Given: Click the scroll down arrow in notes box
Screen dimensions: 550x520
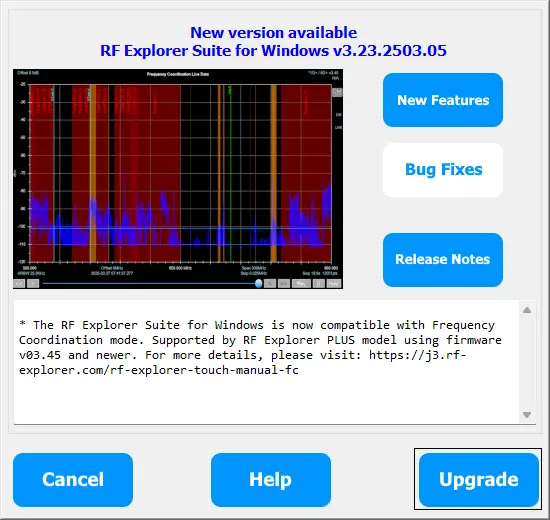Looking at the screenshot, I should [x=527, y=415].
